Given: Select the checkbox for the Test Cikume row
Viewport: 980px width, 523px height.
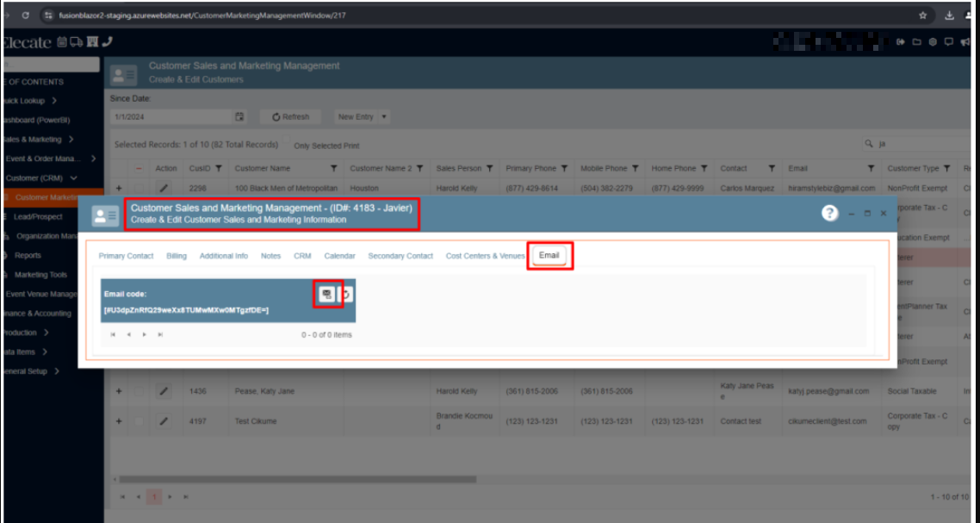Looking at the screenshot, I should coord(139,420).
